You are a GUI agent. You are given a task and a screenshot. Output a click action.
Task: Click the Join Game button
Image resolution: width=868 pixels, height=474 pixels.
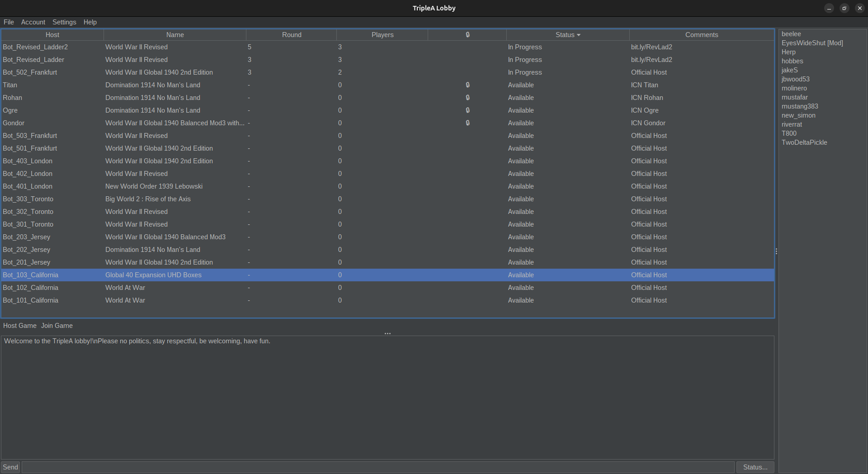[x=57, y=326]
